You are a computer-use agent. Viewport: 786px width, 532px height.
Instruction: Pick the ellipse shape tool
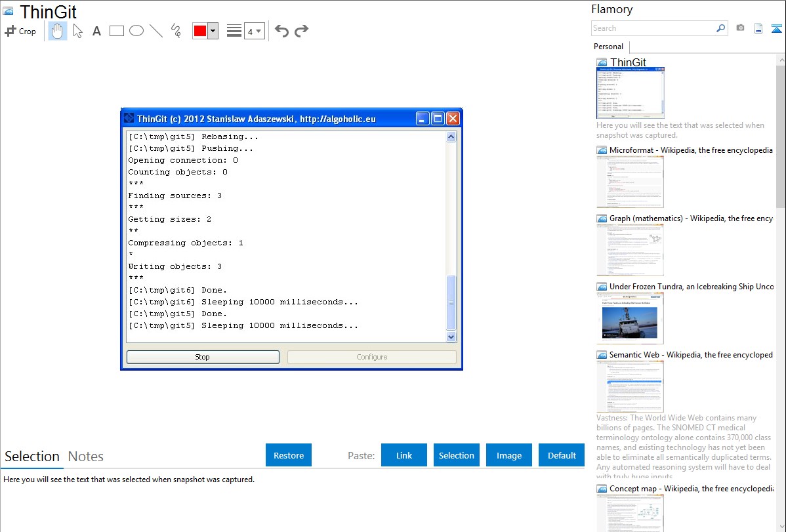click(136, 31)
